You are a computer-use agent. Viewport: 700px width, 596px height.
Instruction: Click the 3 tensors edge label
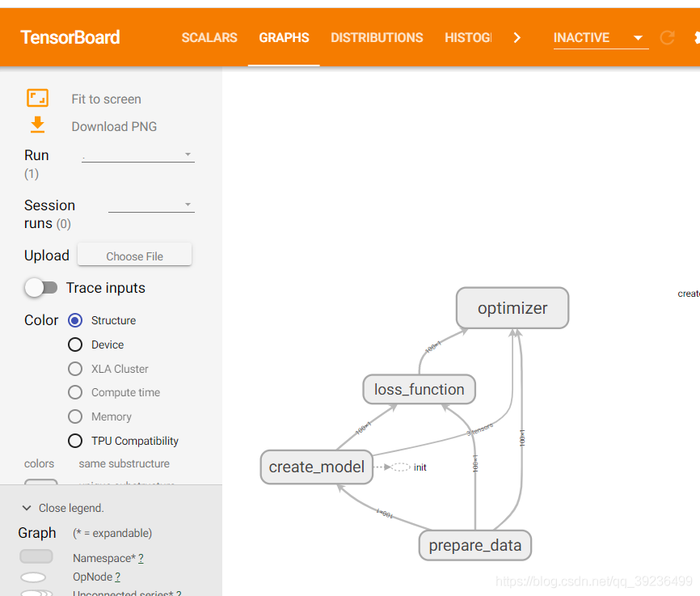pos(480,429)
